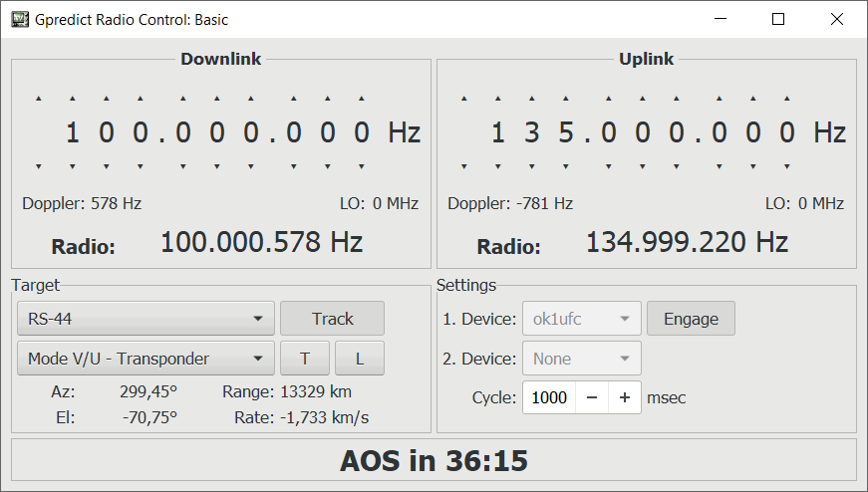Viewport: 868px width, 492px height.
Task: Decrease downlink 1 Hz digit with down arrow
Action: [x=362, y=166]
